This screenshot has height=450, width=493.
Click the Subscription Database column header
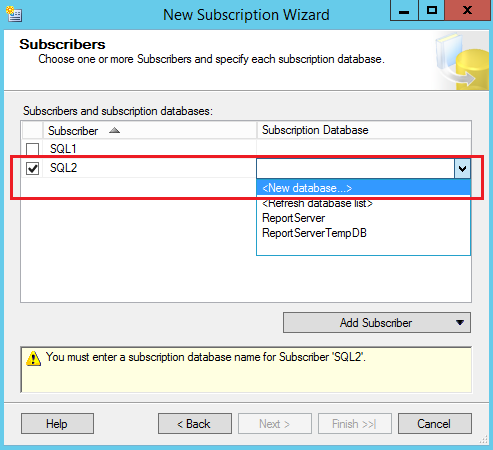click(x=364, y=130)
